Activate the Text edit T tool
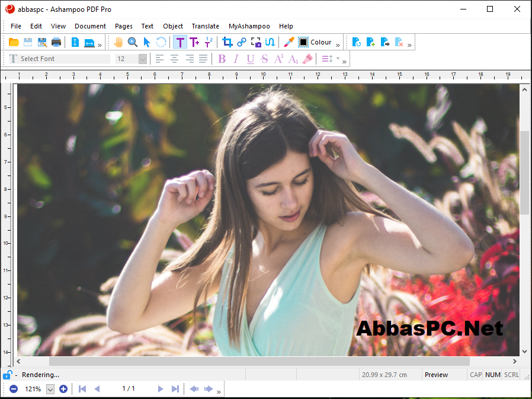 180,42
